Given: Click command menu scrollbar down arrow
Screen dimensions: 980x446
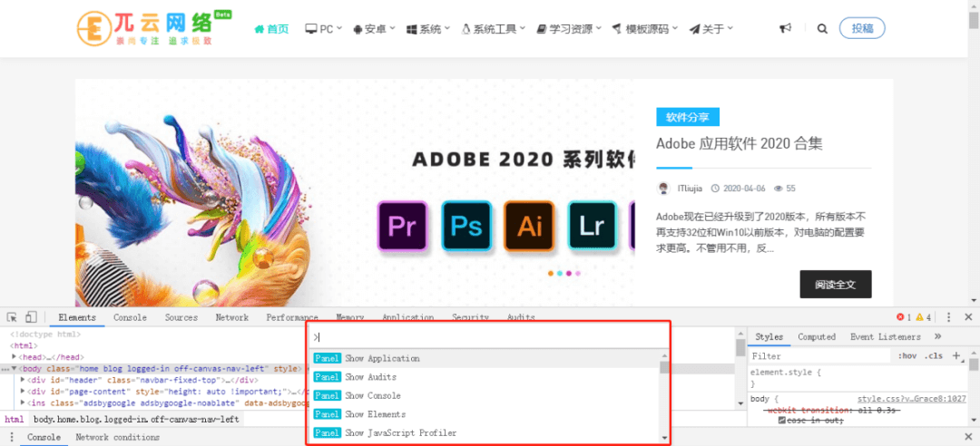Looking at the screenshot, I should click(664, 438).
